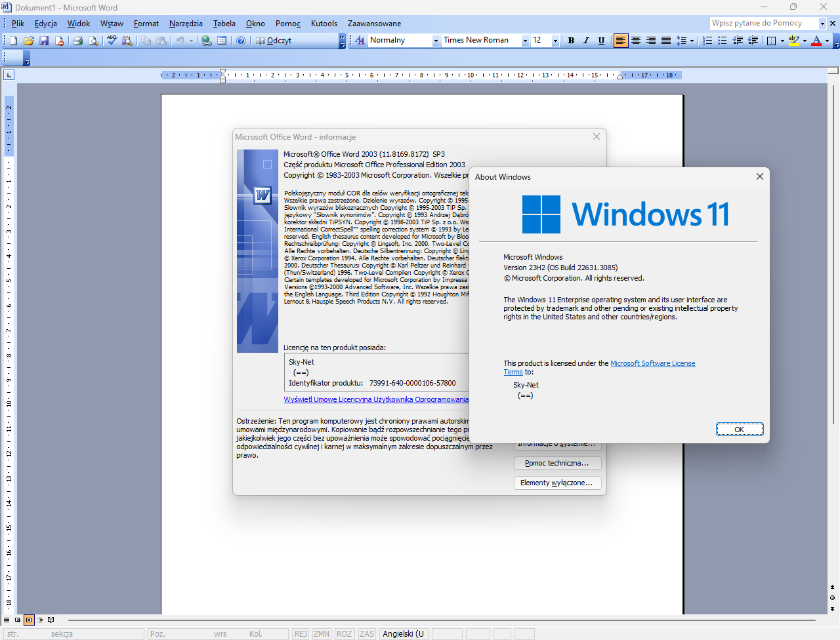Open the Research pane icon
The image size is (840, 640).
pos(127,41)
